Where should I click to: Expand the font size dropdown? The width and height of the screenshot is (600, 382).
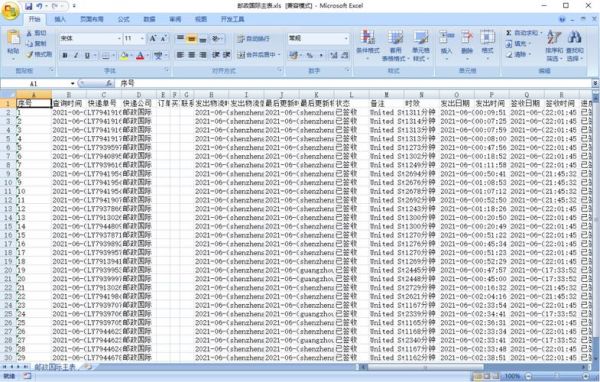[142, 38]
